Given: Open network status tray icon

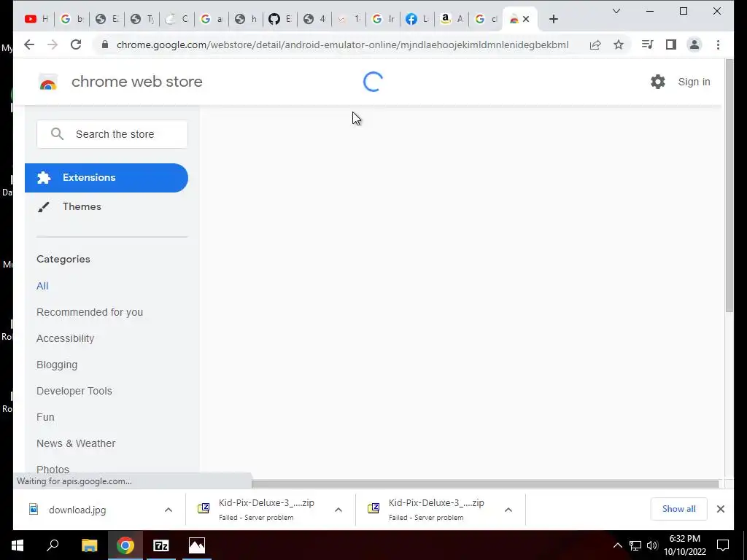Looking at the screenshot, I should [635, 545].
